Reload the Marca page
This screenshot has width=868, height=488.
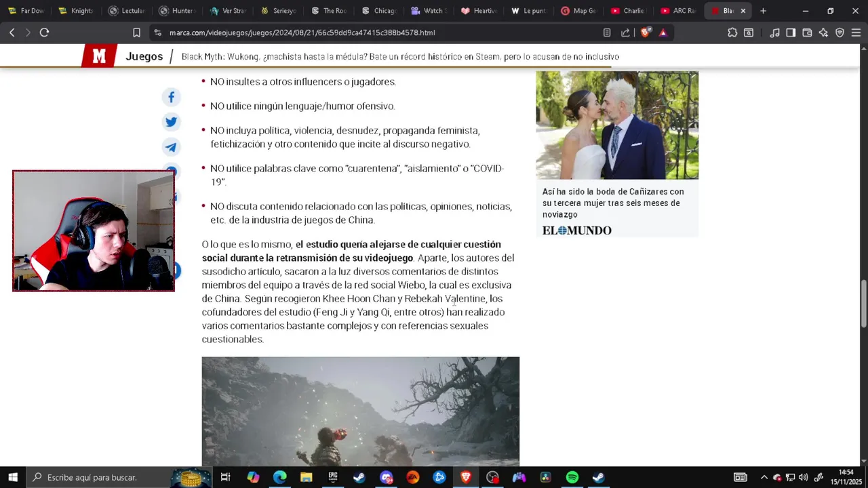(x=44, y=33)
